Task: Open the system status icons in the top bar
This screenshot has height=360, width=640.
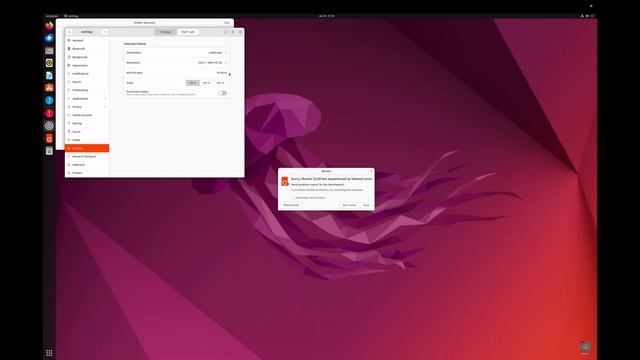Action: coord(587,16)
